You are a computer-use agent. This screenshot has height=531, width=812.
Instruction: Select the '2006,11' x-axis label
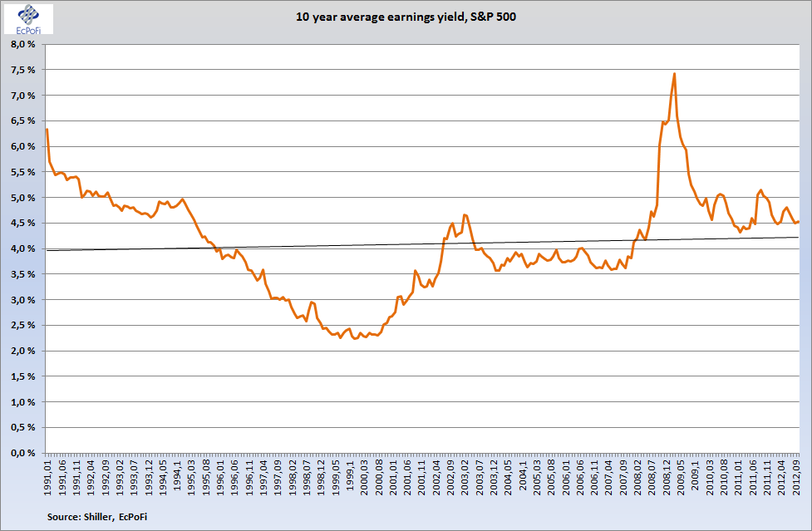[596, 476]
